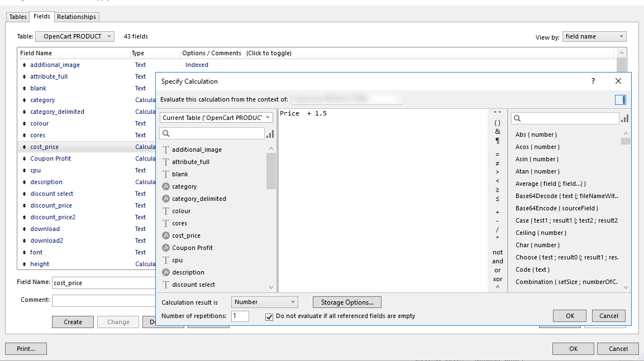This screenshot has height=361, width=644.
Task: Click scroll down arrow in function list
Action: coord(626,287)
